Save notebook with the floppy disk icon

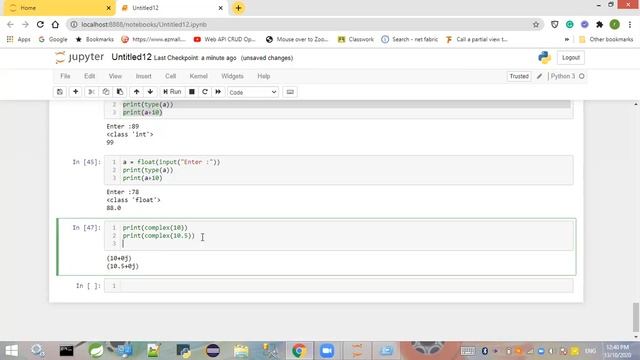60,92
